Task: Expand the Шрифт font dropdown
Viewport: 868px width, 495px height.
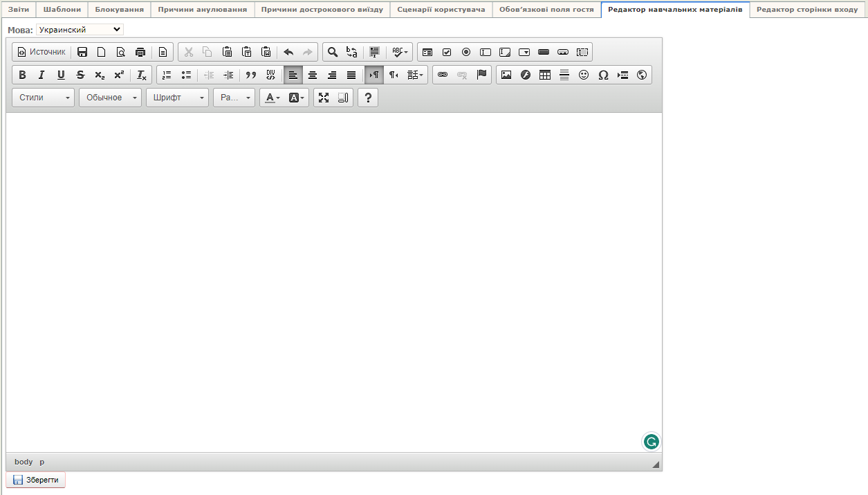Action: [177, 98]
